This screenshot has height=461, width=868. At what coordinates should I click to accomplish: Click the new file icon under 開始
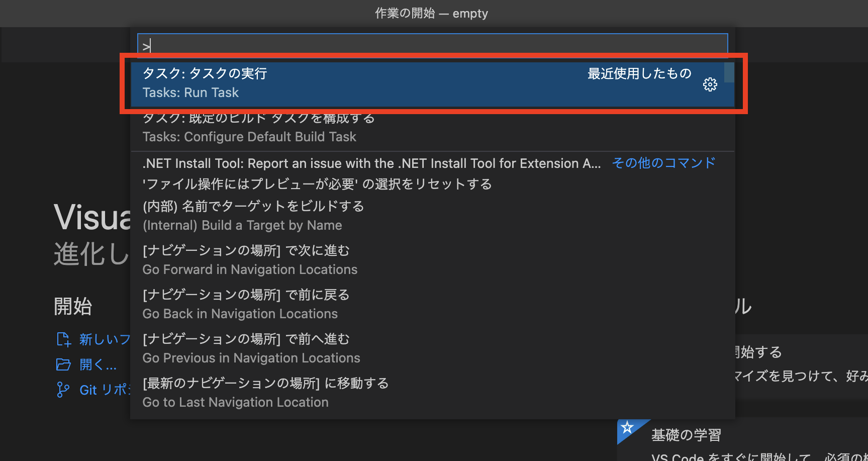click(63, 339)
